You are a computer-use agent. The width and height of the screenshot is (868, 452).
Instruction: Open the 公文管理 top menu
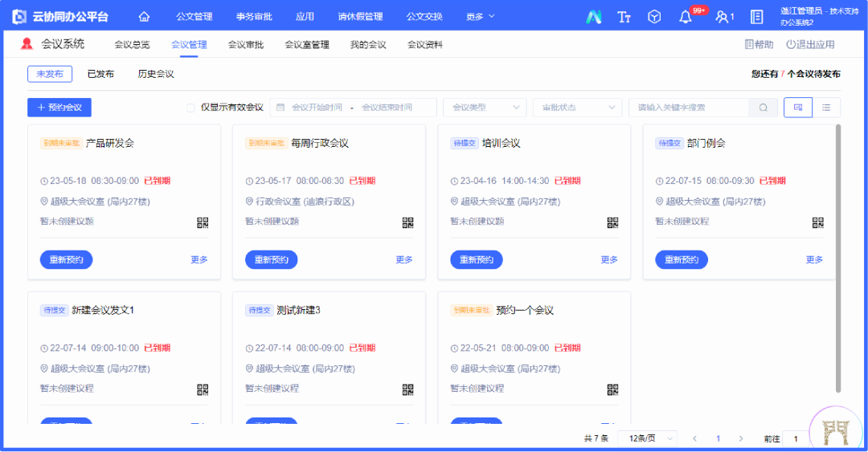[x=194, y=17]
